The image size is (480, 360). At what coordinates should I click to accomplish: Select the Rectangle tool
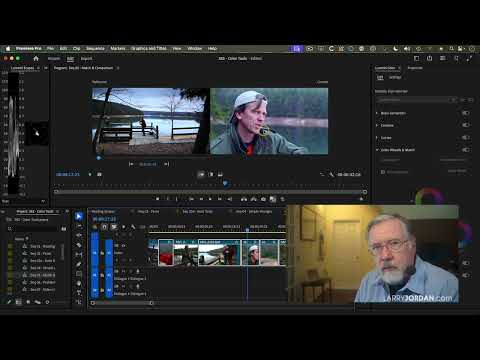point(79,274)
